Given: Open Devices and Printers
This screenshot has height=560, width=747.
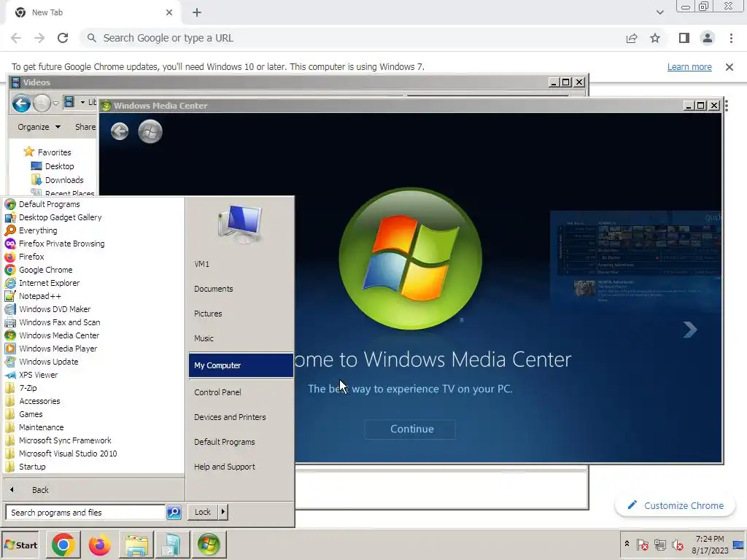Looking at the screenshot, I should pos(230,417).
